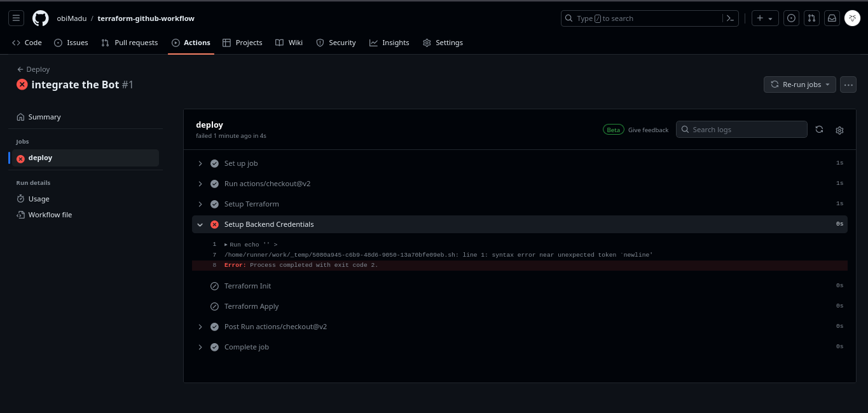868x413 pixels.
Task: Go to the Projects tab
Action: (x=242, y=43)
